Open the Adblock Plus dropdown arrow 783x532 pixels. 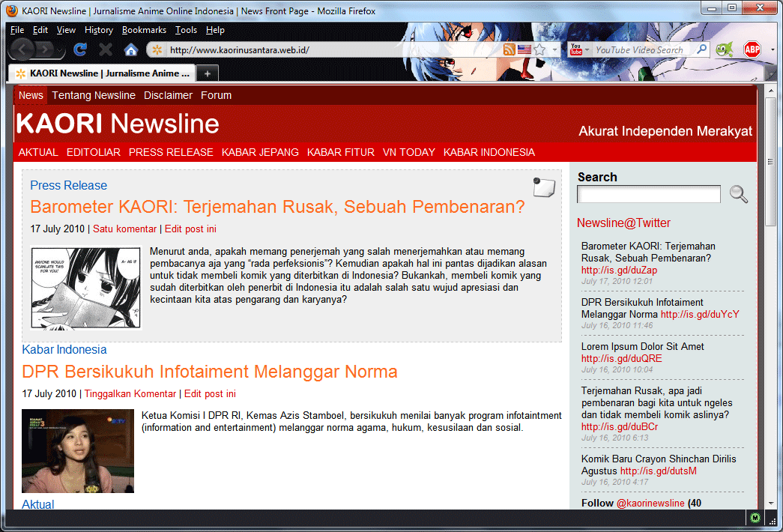click(773, 49)
